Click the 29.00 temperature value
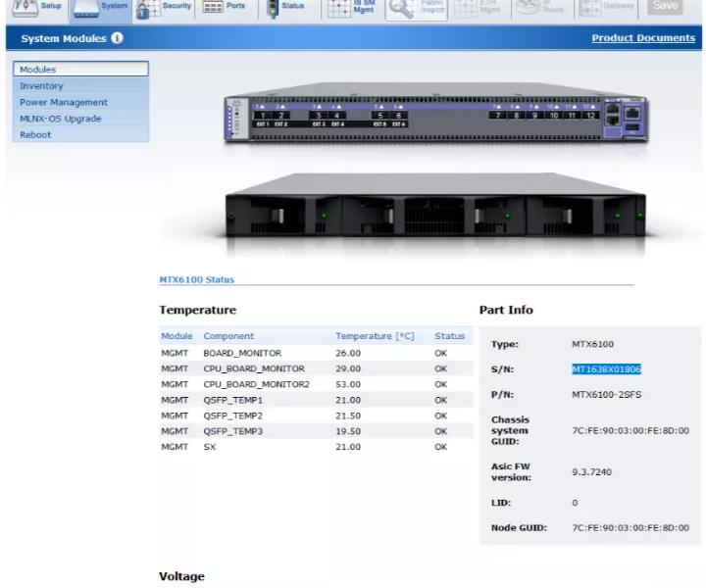Viewport: 706px width, 588px height. point(348,368)
